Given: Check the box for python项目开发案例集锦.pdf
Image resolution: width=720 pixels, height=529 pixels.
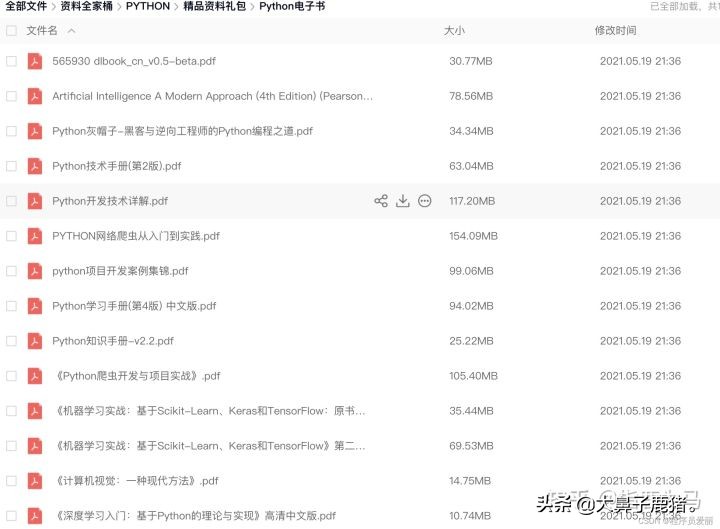Looking at the screenshot, I should [x=11, y=271].
